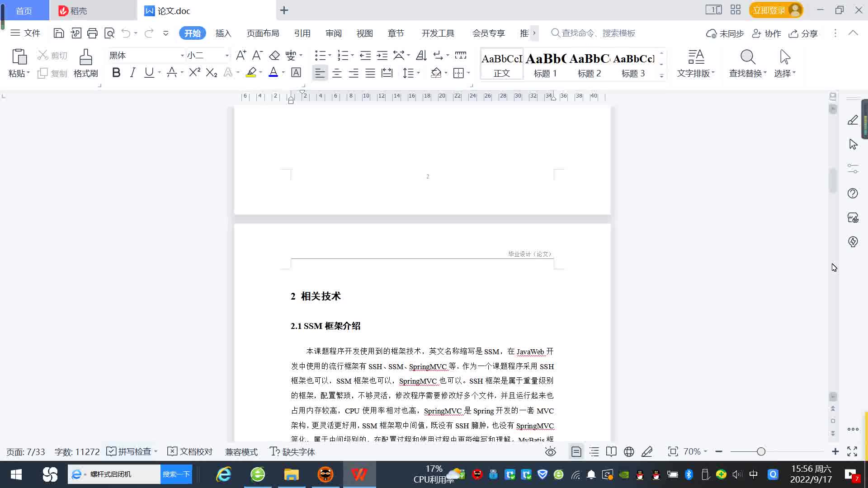Switch to the 审阅 tab

[334, 33]
